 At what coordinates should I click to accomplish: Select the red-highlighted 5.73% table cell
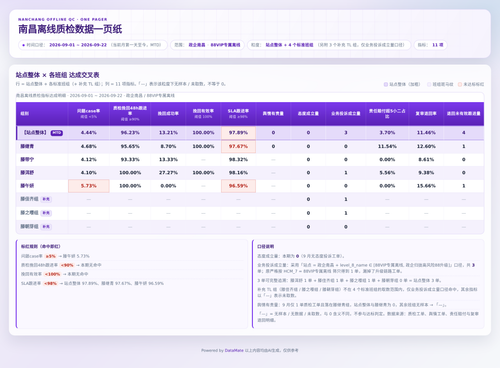point(89,186)
